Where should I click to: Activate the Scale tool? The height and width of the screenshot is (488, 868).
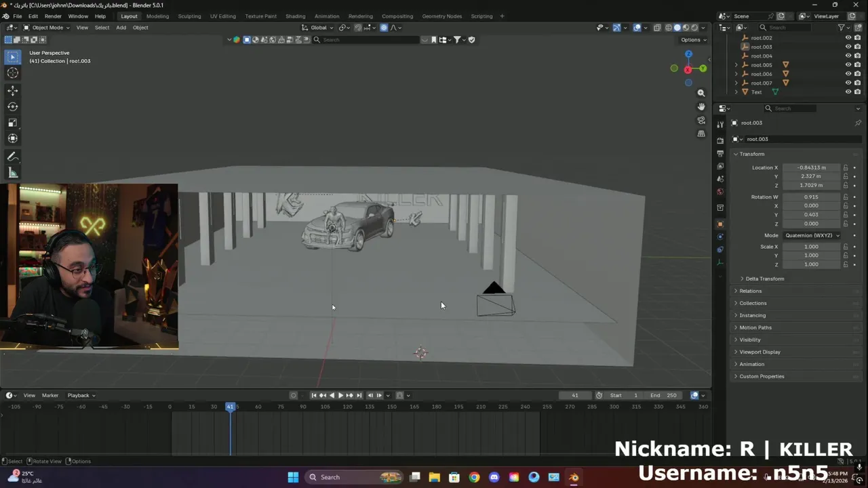click(13, 123)
